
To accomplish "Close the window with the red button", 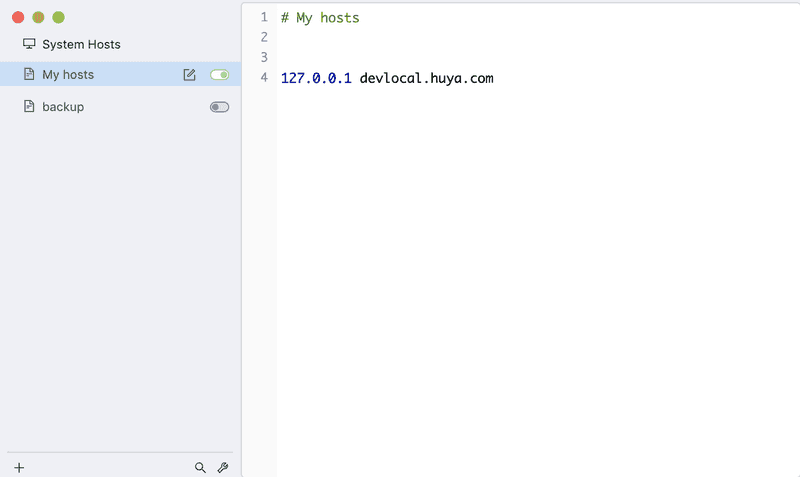I will point(18,18).
